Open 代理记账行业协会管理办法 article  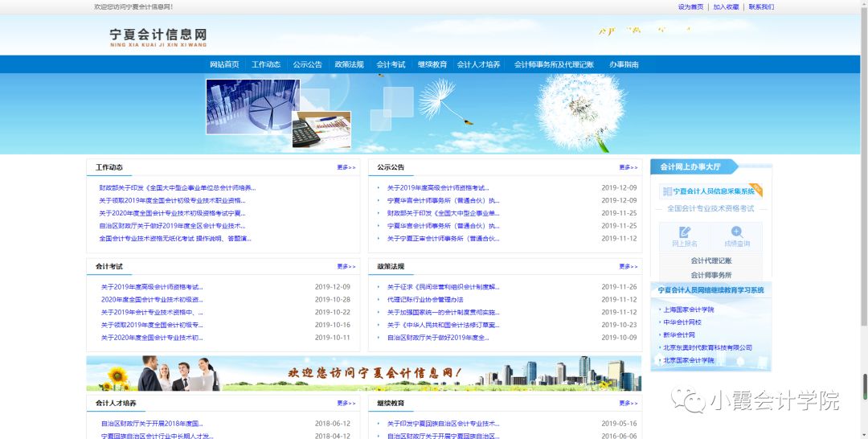425,299
